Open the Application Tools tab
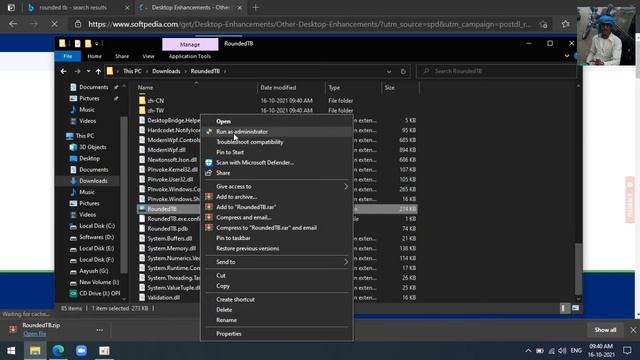640x360 pixels. click(x=189, y=56)
